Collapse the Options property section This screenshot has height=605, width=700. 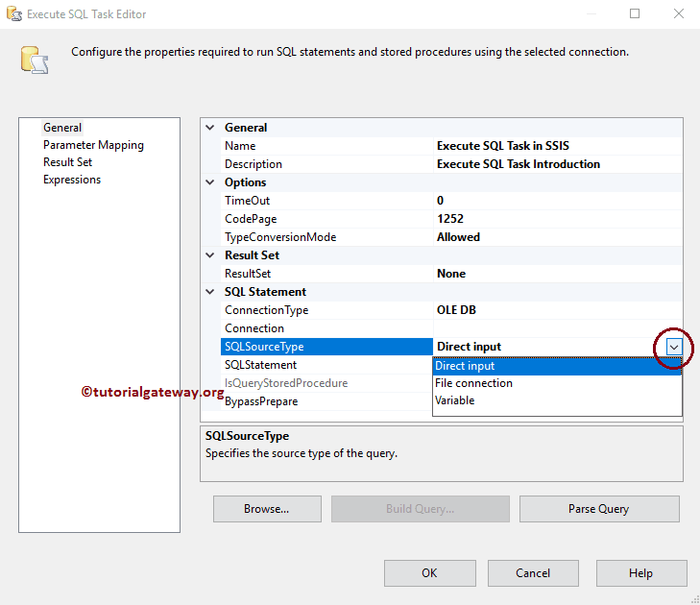[x=211, y=182]
